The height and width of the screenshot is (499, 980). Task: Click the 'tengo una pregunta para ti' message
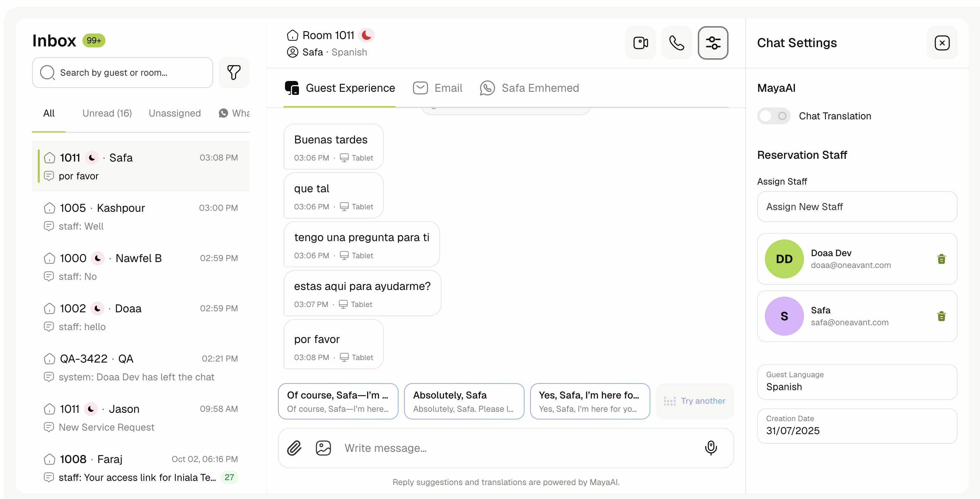tap(361, 244)
